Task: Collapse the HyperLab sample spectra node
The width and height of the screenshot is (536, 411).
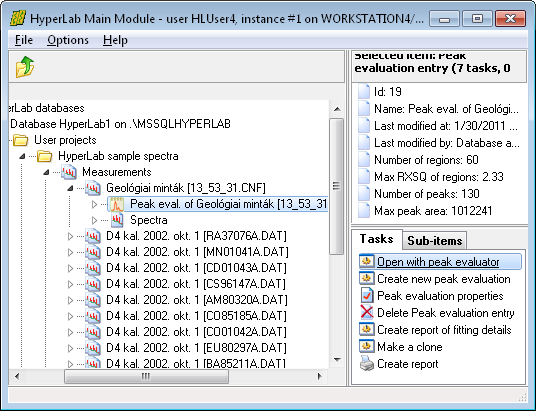Action: click(x=22, y=156)
